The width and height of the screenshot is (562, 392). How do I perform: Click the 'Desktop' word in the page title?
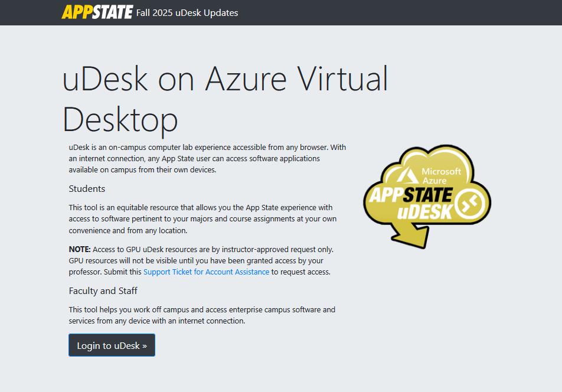click(x=120, y=120)
